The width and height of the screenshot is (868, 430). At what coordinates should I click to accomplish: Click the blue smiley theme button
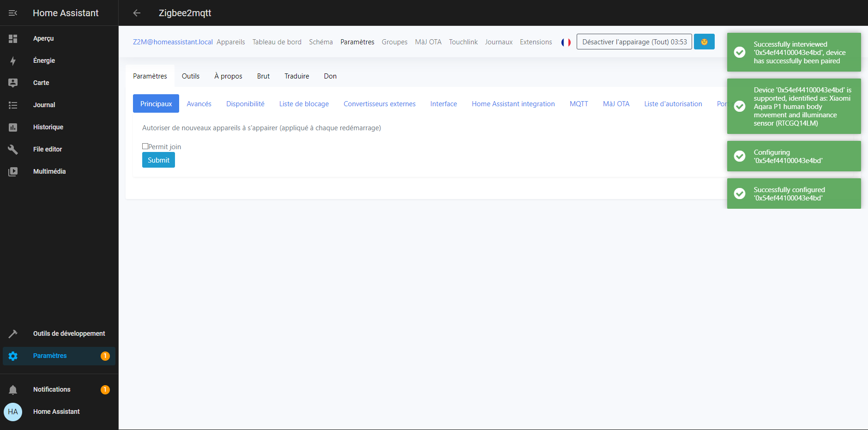(704, 42)
